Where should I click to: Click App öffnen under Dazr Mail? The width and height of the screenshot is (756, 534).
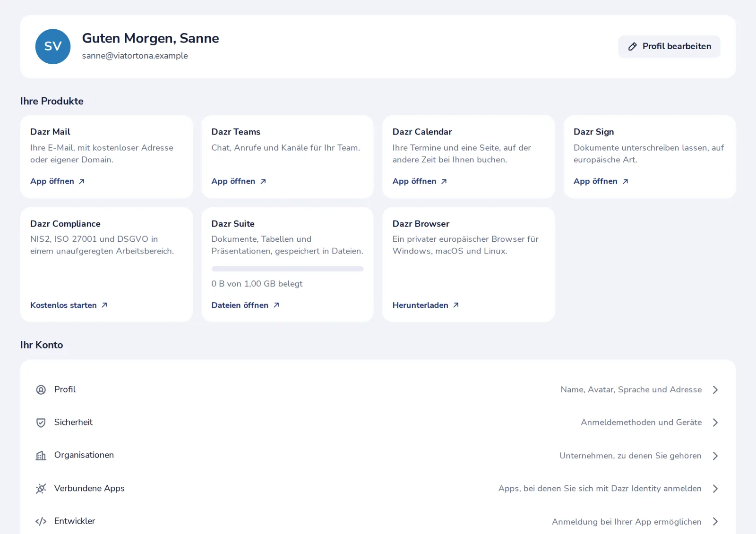pos(58,181)
